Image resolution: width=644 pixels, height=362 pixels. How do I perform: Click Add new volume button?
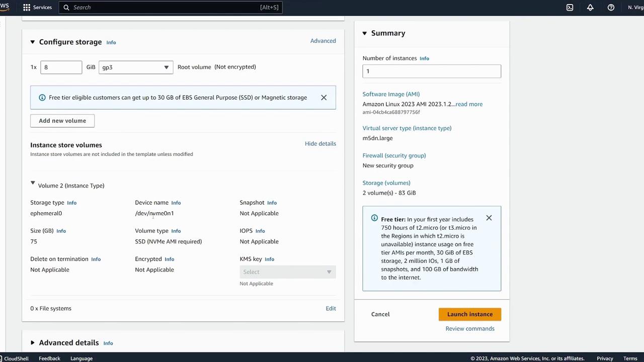pyautogui.click(x=62, y=121)
